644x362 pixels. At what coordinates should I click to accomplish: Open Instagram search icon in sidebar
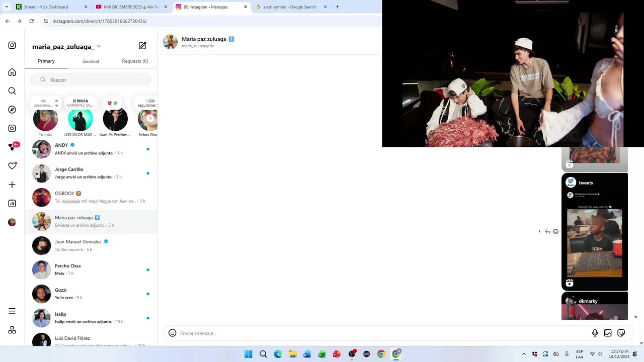click(12, 91)
